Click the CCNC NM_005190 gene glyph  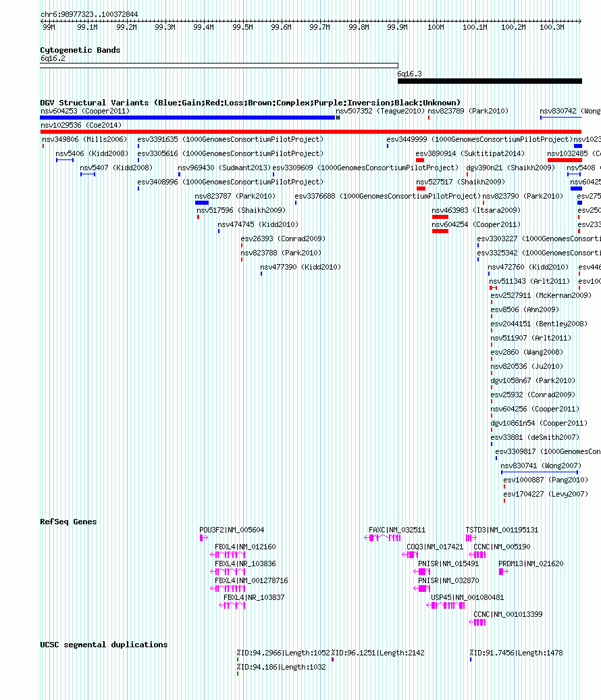(477, 555)
